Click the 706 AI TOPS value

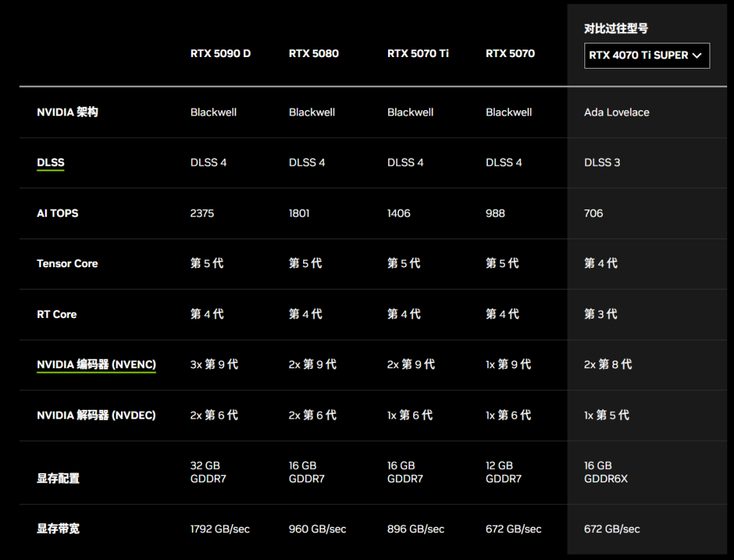point(593,213)
